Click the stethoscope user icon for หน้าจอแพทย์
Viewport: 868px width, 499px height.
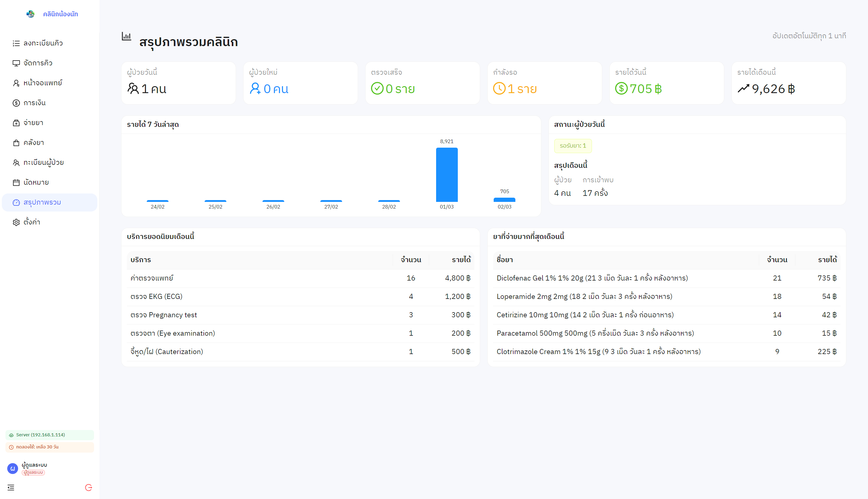[16, 83]
